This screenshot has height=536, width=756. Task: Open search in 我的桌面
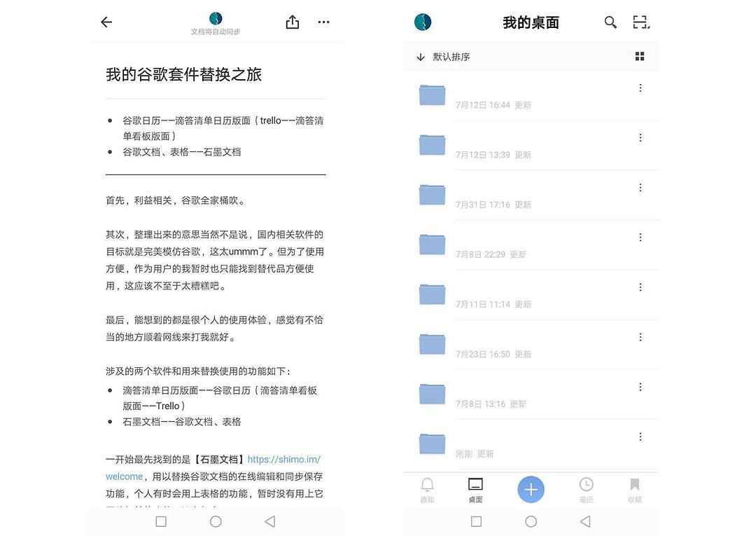click(x=610, y=22)
